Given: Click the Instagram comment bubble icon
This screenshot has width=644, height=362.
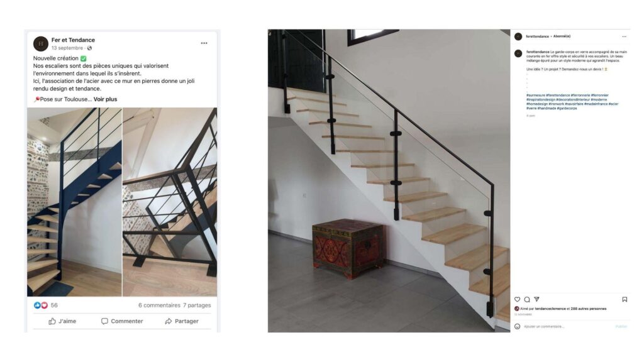Looking at the screenshot, I should point(527,300).
